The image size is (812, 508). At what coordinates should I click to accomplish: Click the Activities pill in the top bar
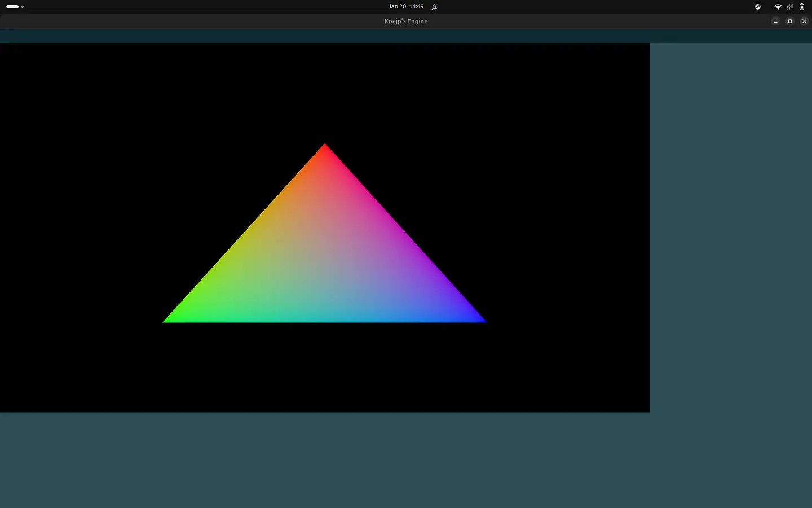[12, 7]
